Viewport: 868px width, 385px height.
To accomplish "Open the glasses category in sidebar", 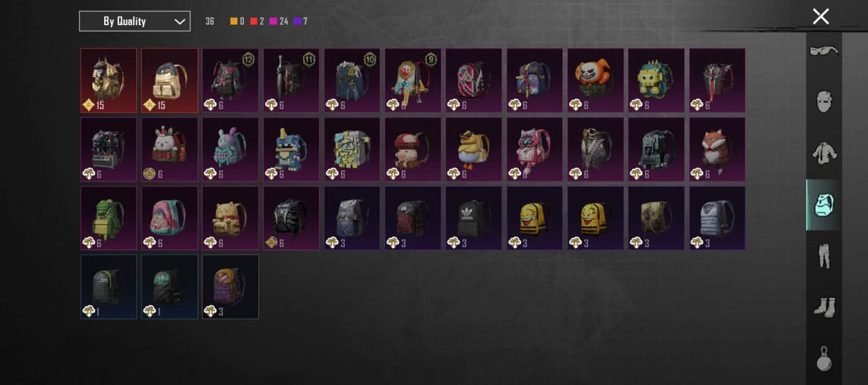I will click(x=824, y=51).
